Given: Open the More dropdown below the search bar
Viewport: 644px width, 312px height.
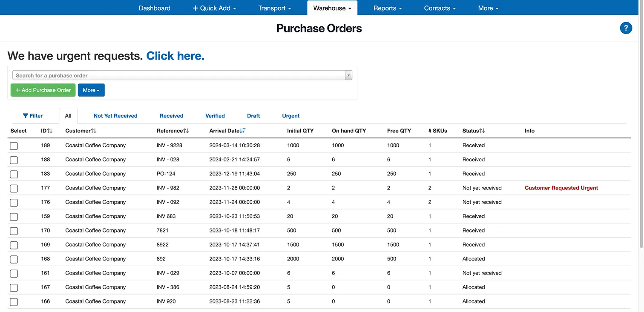Looking at the screenshot, I should (91, 90).
